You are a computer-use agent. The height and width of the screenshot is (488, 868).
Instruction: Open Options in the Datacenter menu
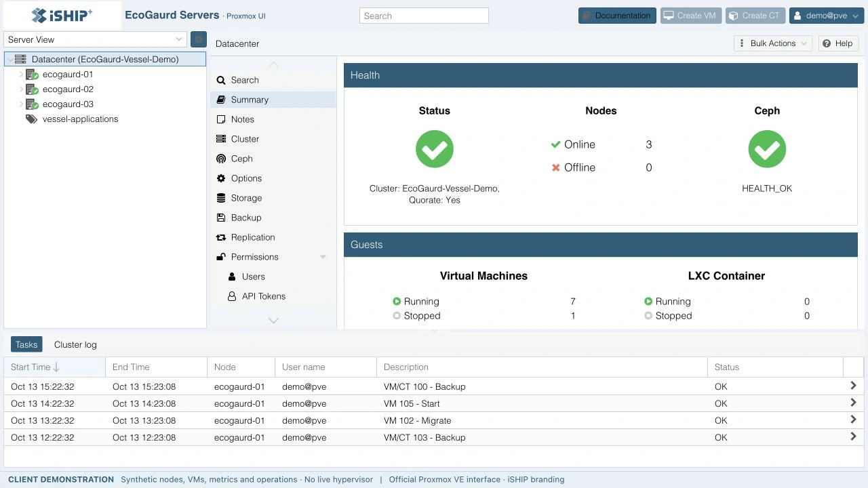(273, 178)
